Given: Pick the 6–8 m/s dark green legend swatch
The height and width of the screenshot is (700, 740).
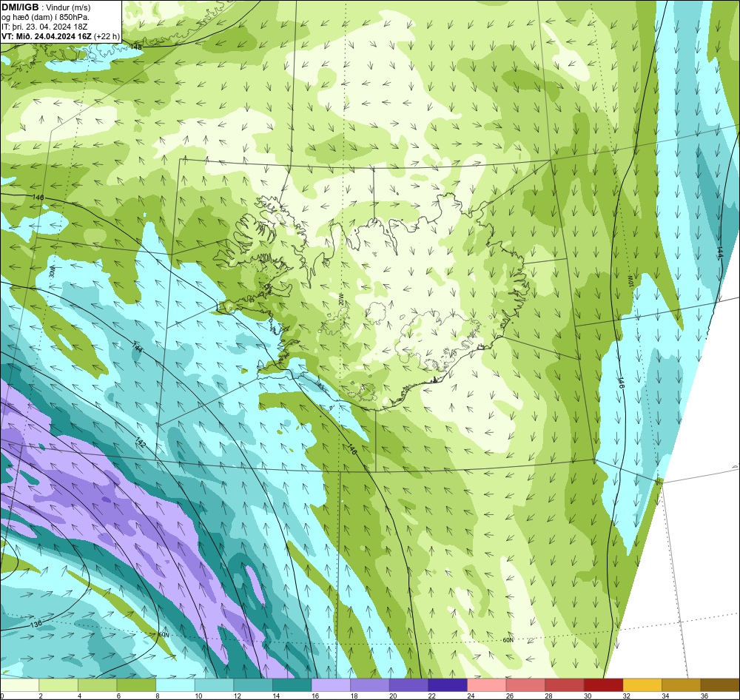Looking at the screenshot, I should (x=136, y=684).
